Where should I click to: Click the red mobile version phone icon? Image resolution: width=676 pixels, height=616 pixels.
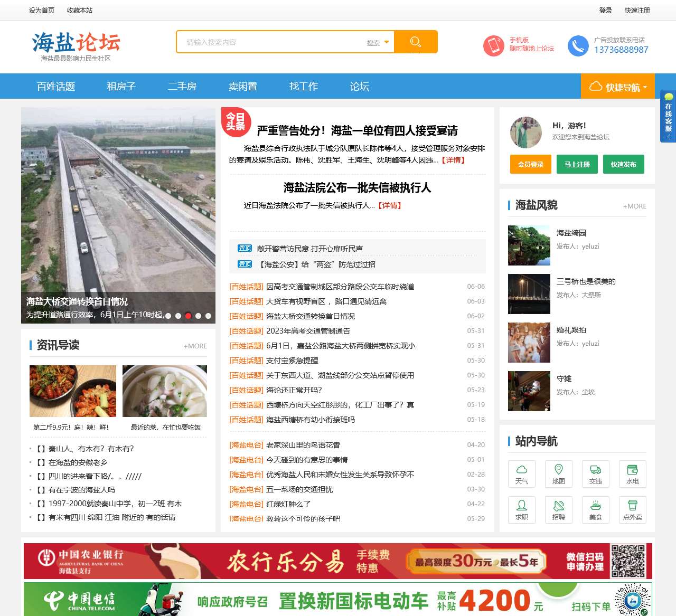(494, 45)
